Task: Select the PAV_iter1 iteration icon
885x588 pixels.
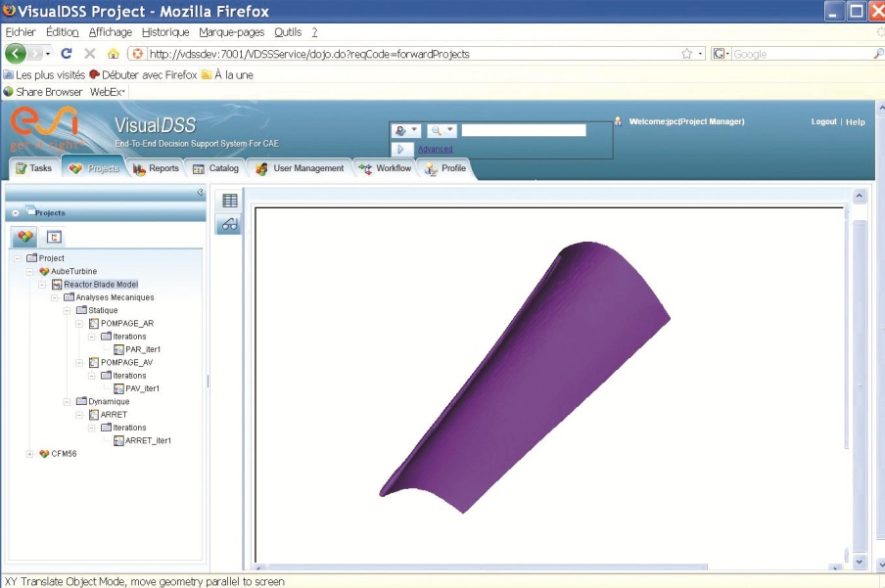Action: coord(118,388)
